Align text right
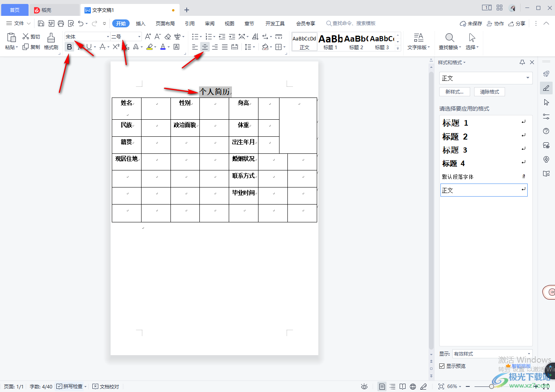This screenshot has height=392, width=555. click(215, 47)
